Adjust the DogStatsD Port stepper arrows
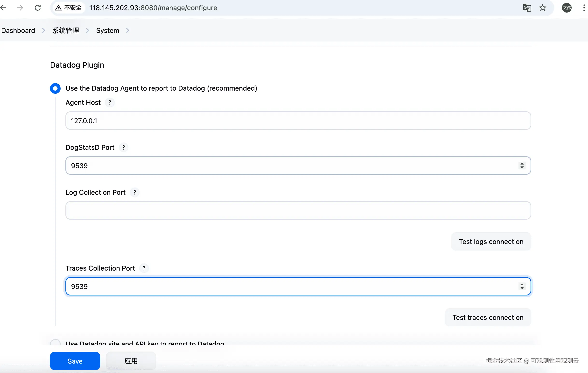 coord(522,165)
